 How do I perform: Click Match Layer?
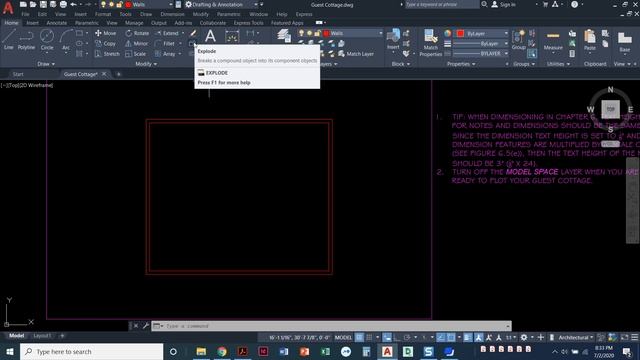[356, 53]
